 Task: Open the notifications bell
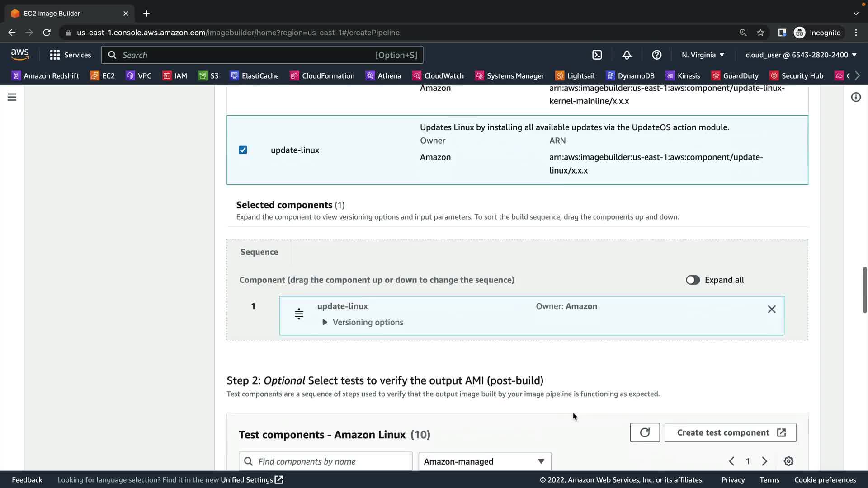(627, 55)
